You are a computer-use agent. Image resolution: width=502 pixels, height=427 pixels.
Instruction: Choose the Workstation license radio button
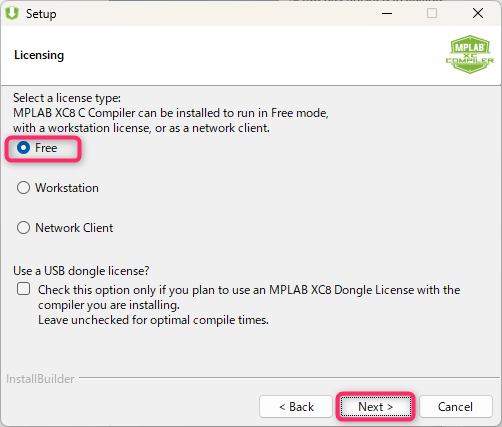click(x=23, y=188)
